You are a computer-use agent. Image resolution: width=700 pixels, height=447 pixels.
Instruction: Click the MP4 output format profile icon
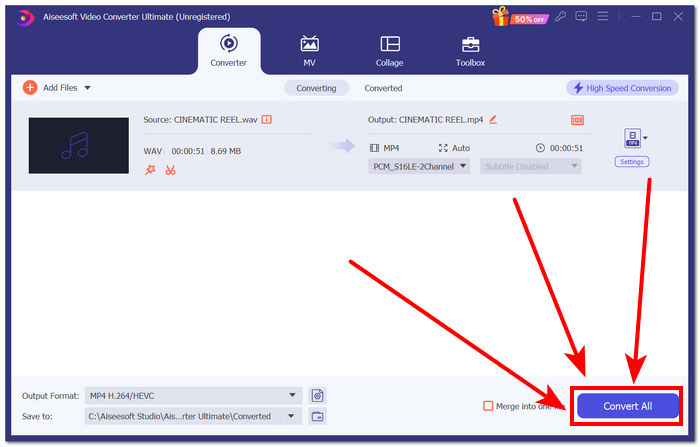[632, 138]
